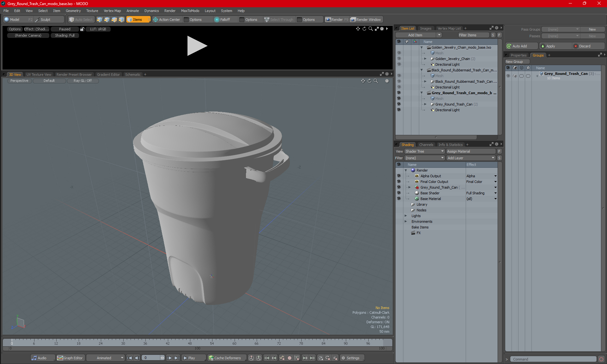
Task: Click the Add Layer button in Shader Tree
Action: tap(469, 157)
